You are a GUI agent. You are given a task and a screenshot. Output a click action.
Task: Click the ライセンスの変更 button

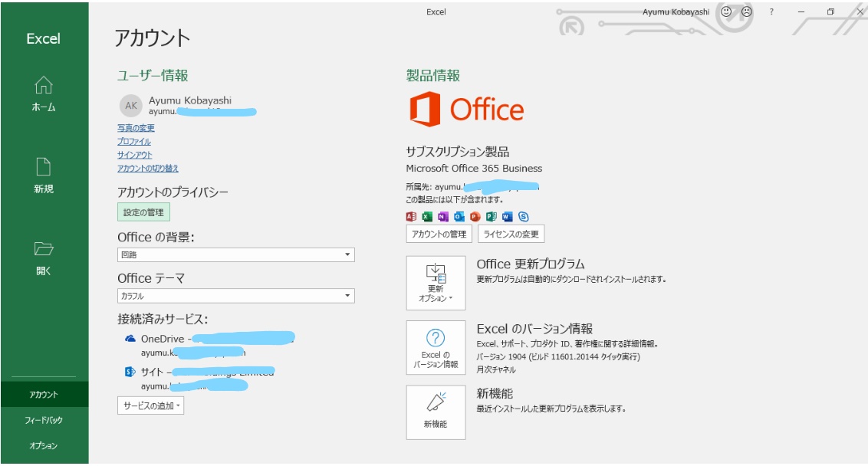(511, 234)
